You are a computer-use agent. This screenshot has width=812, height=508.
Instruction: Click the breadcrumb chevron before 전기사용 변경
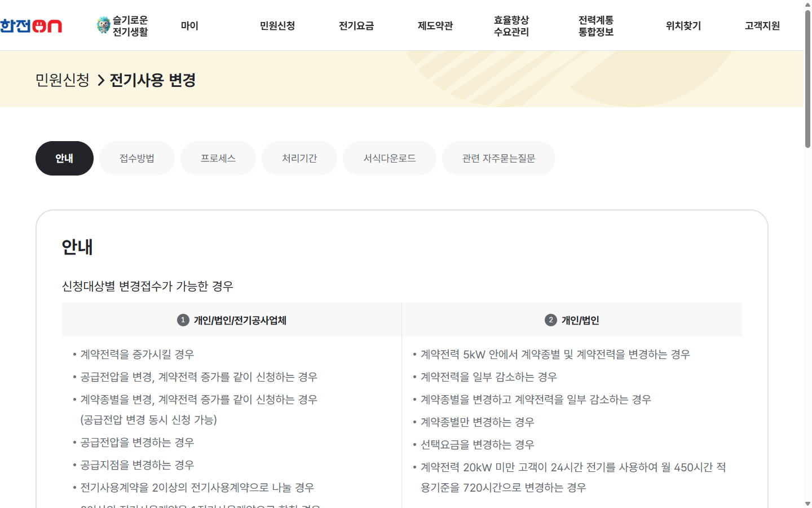[x=101, y=81]
